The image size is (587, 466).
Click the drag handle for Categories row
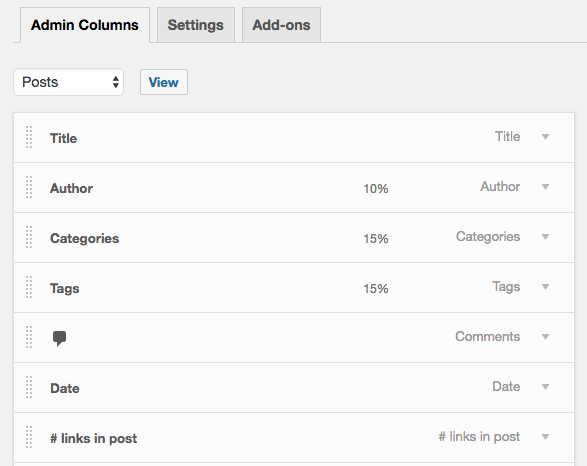click(x=29, y=237)
